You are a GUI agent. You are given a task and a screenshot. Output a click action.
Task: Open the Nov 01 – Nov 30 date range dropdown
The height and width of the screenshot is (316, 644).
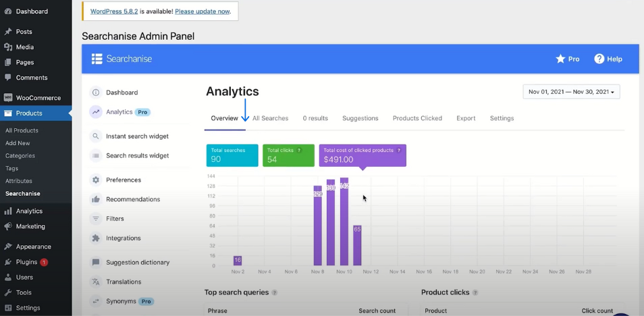[x=571, y=92]
